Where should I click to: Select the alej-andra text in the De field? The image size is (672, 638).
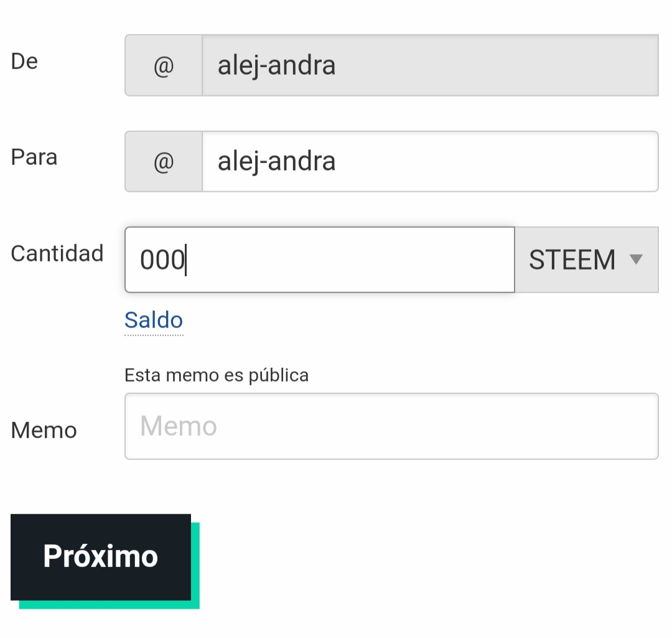pyautogui.click(x=276, y=67)
